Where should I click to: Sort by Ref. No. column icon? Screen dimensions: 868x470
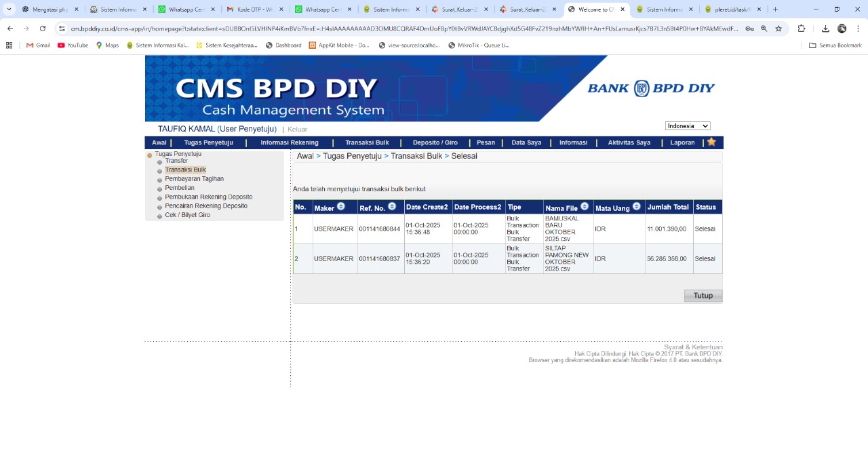pos(392,206)
